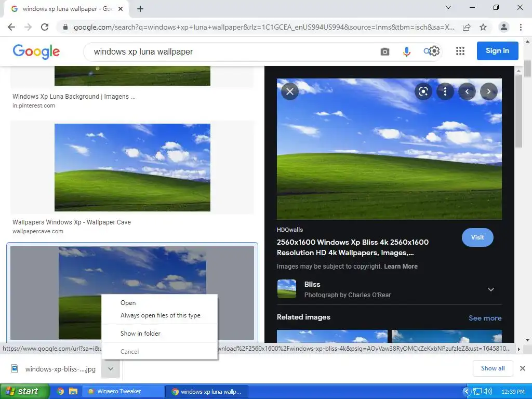This screenshot has width=532, height=399.
Task: Open the Windows Xp Luna Background Pinterest result
Action: pyautogui.click(x=74, y=96)
